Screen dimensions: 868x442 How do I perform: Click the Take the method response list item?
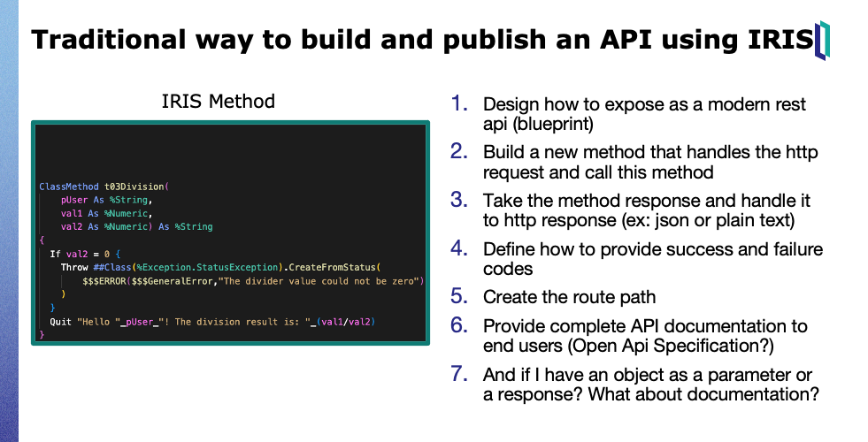(x=647, y=211)
